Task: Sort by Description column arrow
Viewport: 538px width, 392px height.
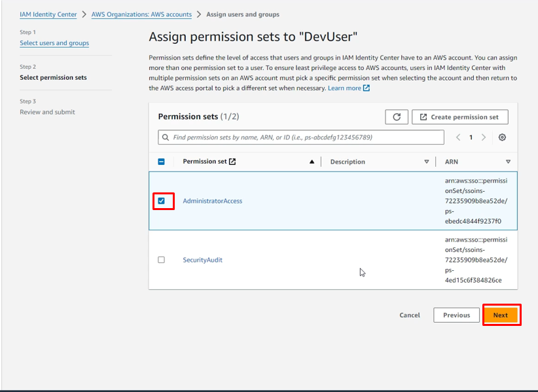Action: pyautogui.click(x=427, y=162)
